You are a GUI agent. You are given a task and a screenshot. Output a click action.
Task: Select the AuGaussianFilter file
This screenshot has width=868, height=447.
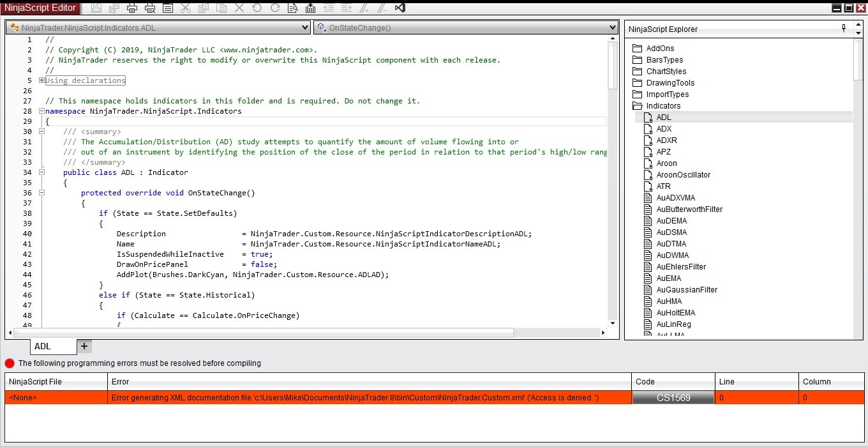coord(680,290)
